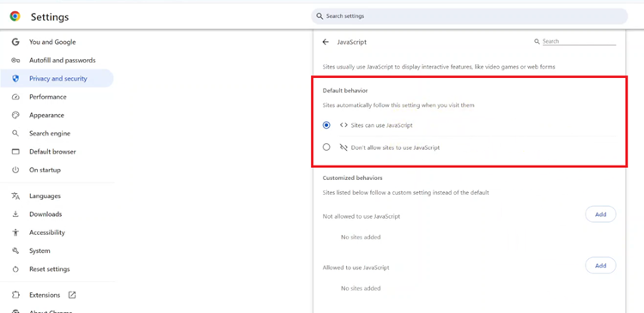Click No sites added under Not allowed list
This screenshot has height=313, width=644.
pyautogui.click(x=361, y=238)
